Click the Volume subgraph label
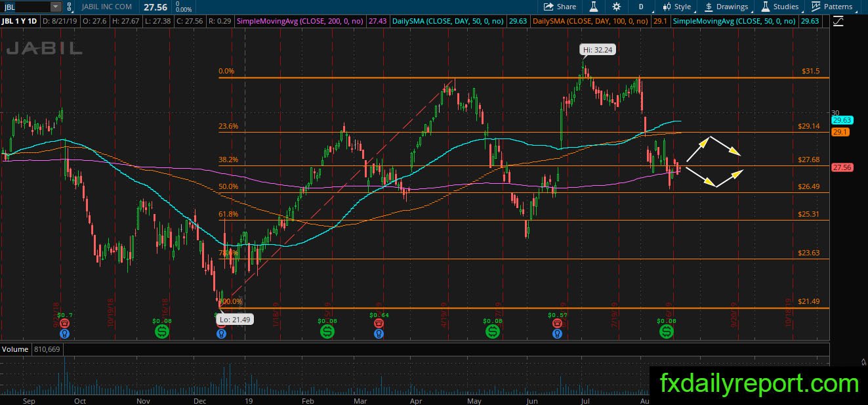 pos(14,348)
